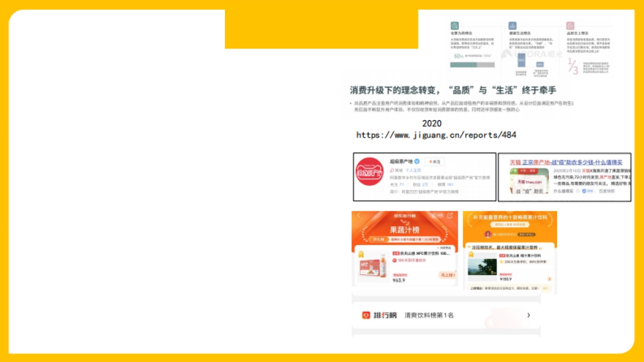
Task: Click the red 排行榜 ranking icon
Action: (x=366, y=315)
